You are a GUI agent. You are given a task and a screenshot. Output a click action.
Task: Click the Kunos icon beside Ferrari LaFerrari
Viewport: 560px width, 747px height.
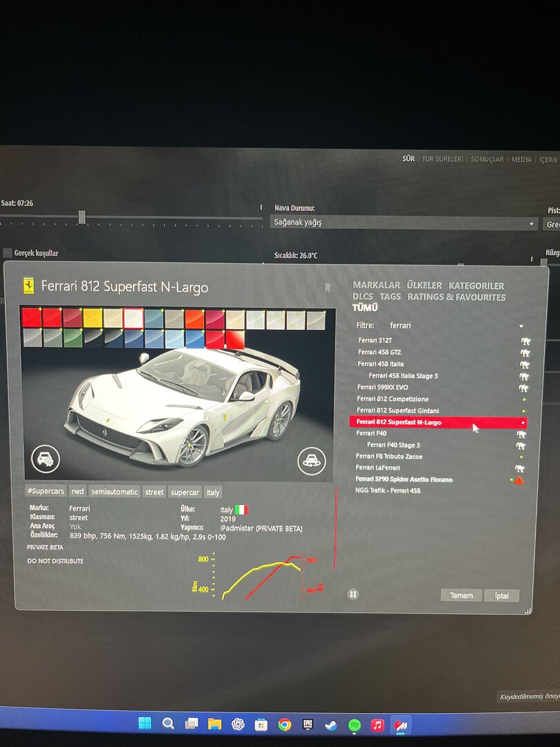[x=519, y=468]
